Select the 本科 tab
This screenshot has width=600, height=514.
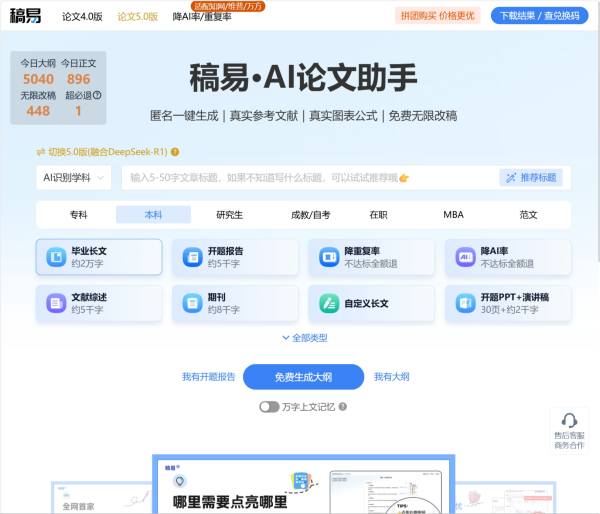tap(153, 215)
